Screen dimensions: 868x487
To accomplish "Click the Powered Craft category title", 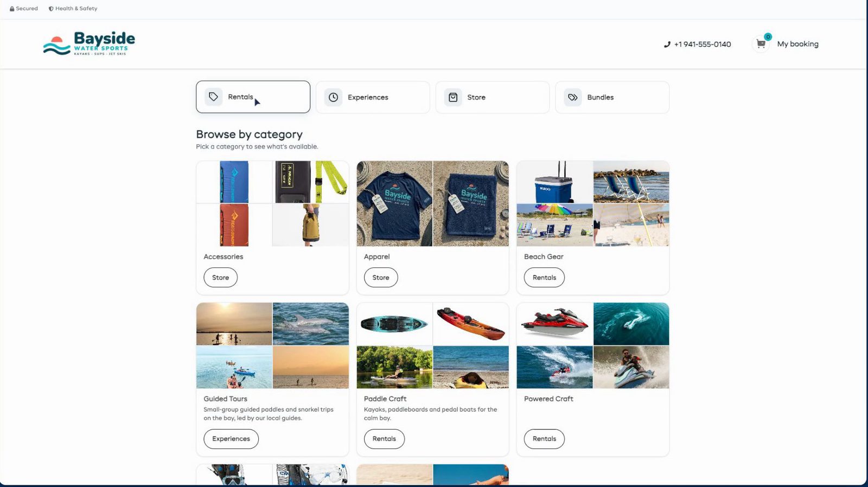I will (x=548, y=399).
